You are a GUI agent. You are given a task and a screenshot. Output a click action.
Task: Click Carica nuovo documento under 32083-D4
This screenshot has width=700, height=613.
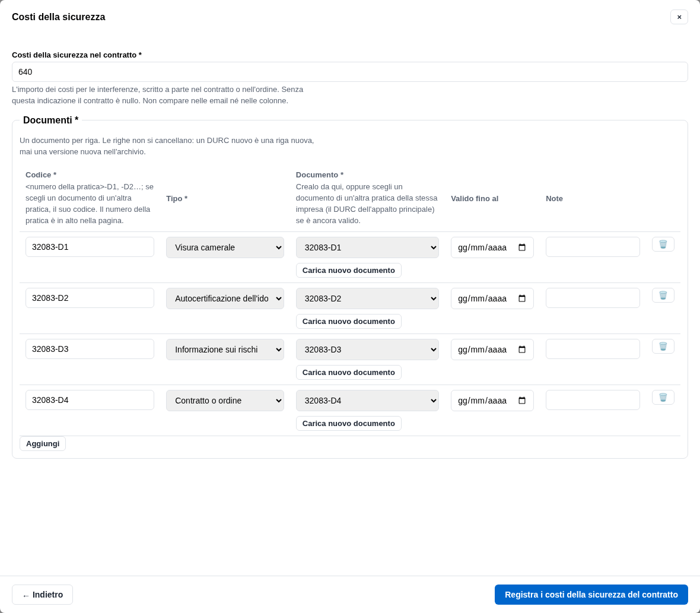tap(349, 423)
